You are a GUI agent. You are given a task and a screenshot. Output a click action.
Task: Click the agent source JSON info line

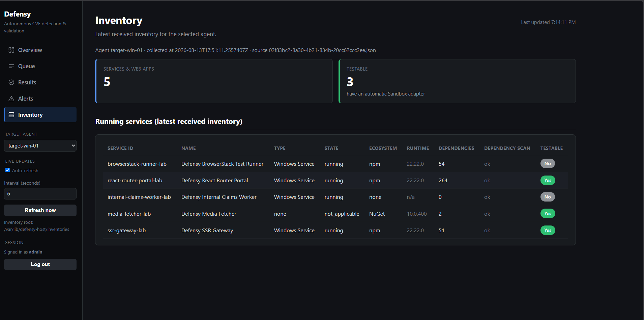pos(235,50)
